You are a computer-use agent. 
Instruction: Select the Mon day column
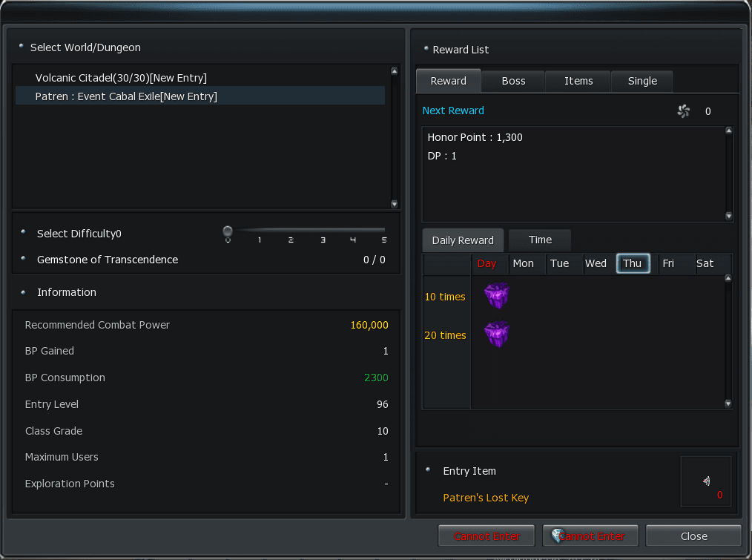coord(524,263)
